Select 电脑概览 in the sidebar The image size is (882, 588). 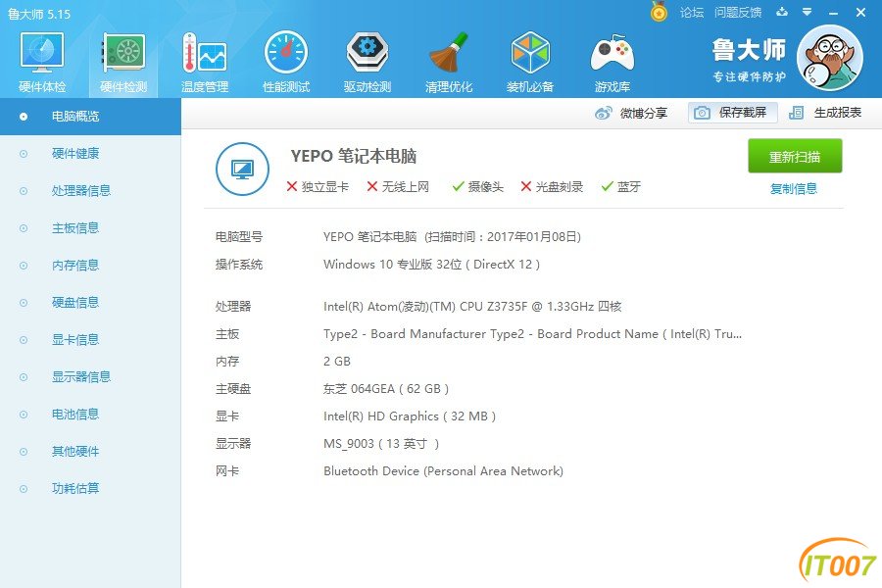[90, 117]
